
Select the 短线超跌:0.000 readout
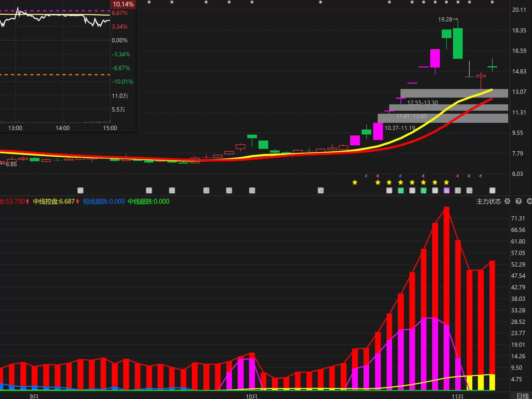pyautogui.click(x=104, y=201)
